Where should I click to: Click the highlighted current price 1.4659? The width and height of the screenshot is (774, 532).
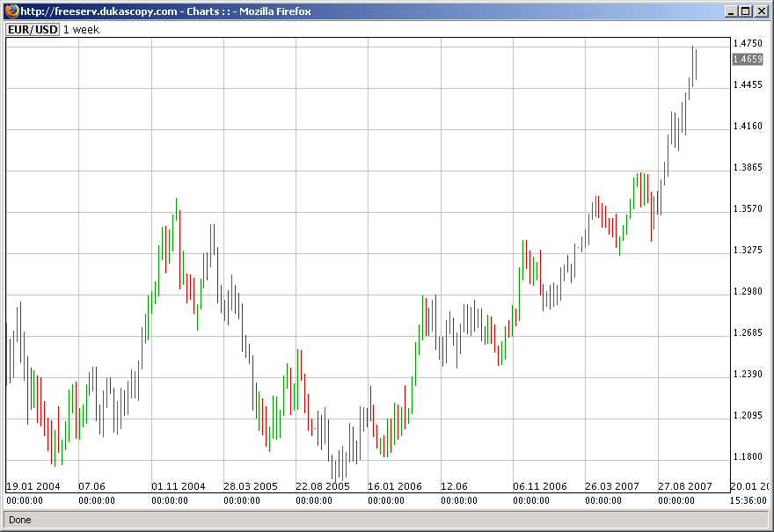click(748, 59)
